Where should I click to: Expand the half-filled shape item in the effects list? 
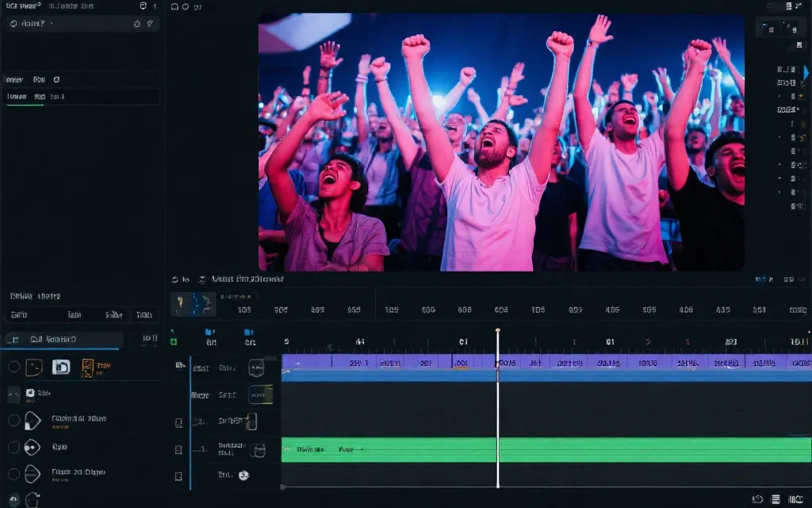coord(33,421)
